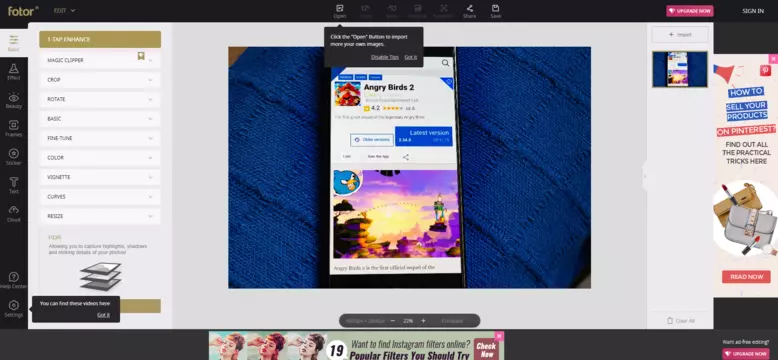This screenshot has height=360, width=778.
Task: Expand the Curves panel
Action: coord(100,197)
